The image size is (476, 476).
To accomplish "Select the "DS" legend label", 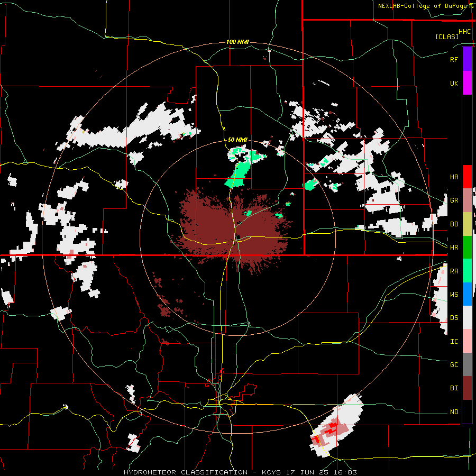I will point(454,318).
